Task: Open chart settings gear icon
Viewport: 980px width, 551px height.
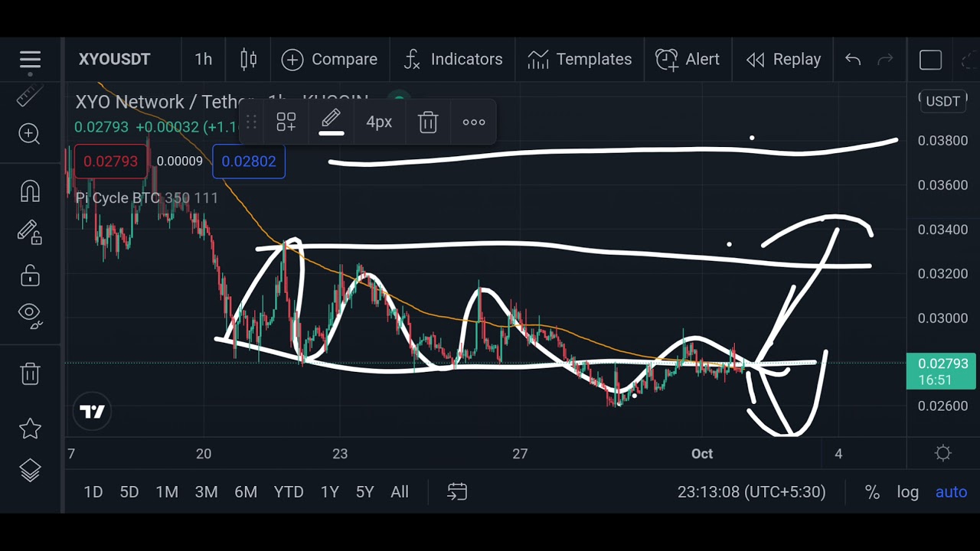Action: point(942,454)
